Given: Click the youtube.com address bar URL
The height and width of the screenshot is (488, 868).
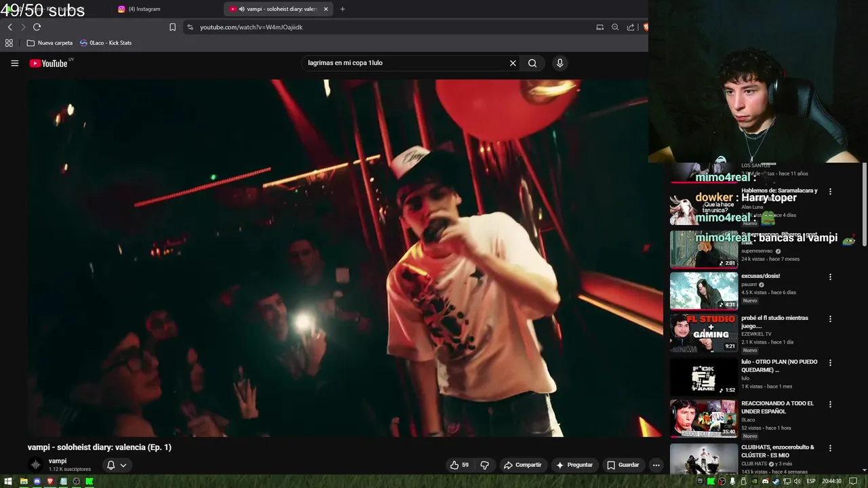Looking at the screenshot, I should 251,27.
